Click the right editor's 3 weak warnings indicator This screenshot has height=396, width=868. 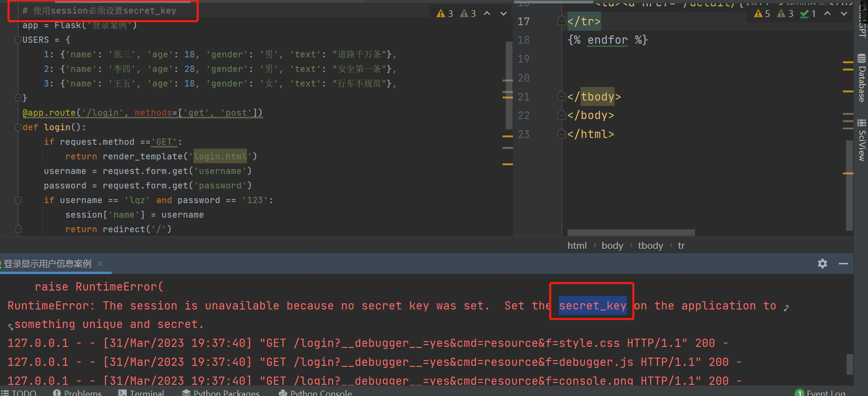pyautogui.click(x=785, y=14)
